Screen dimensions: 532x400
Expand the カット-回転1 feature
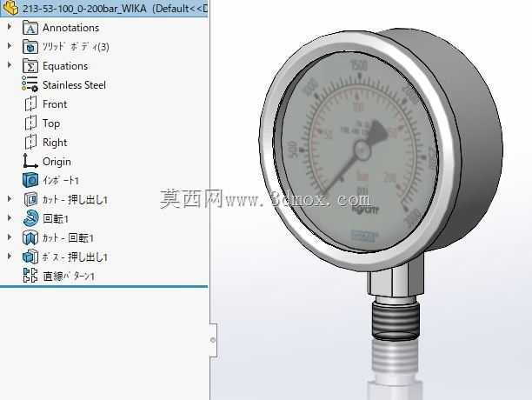pyautogui.click(x=10, y=237)
